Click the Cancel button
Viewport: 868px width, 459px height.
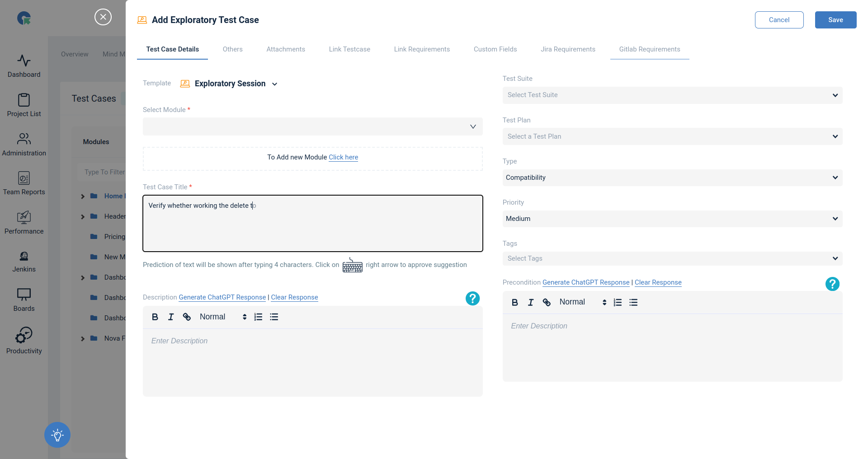(x=779, y=20)
